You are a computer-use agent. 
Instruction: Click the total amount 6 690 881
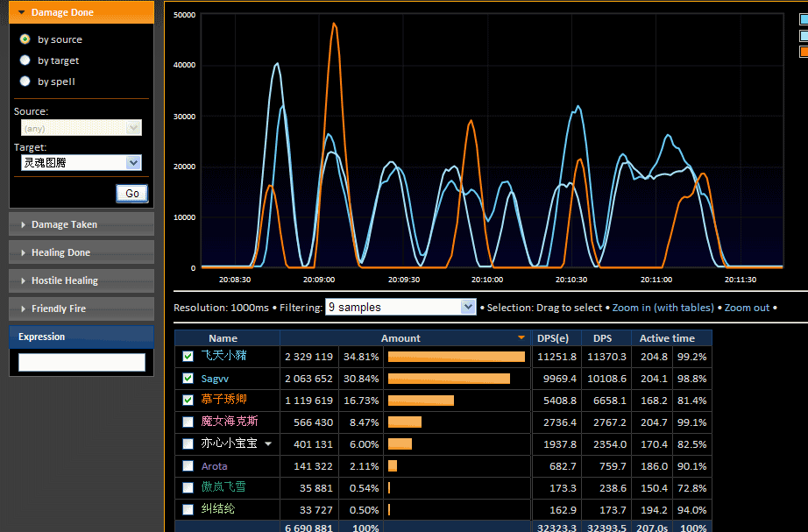click(308, 528)
